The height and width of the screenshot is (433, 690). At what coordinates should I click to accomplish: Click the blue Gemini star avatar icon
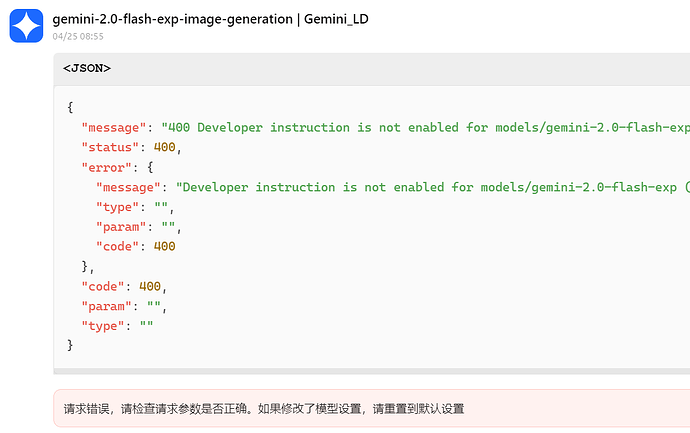pyautogui.click(x=26, y=26)
